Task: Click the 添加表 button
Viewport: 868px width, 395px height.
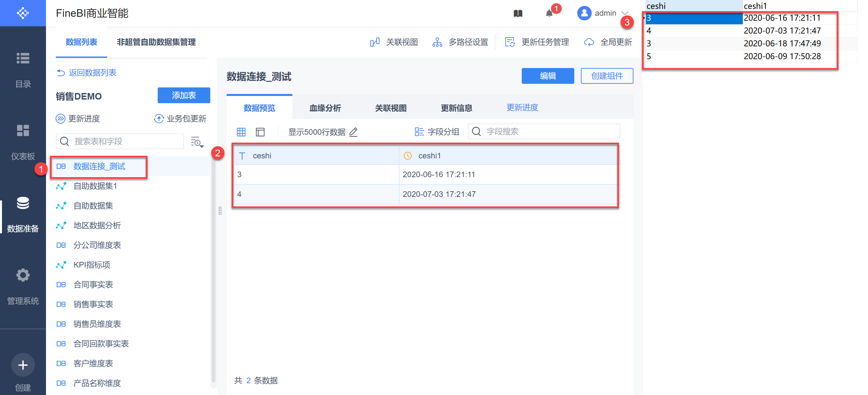Action: pos(184,95)
